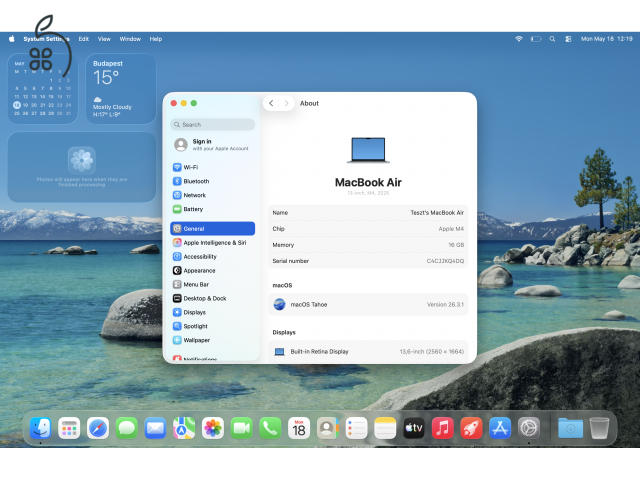
Task: Open Messages from the Dock
Action: tap(127, 428)
